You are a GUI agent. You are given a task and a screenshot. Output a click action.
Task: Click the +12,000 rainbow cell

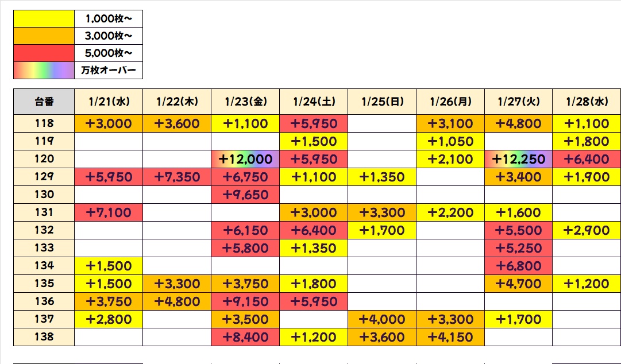[245, 159]
